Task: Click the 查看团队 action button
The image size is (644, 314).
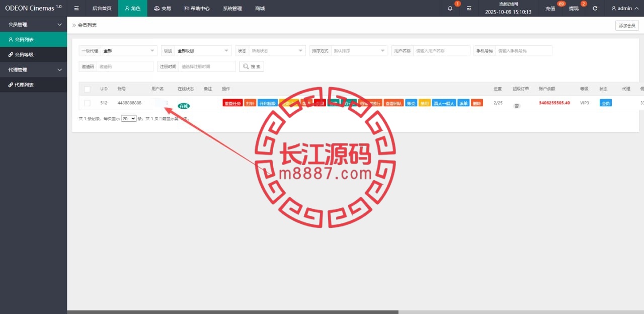Action: [x=393, y=103]
